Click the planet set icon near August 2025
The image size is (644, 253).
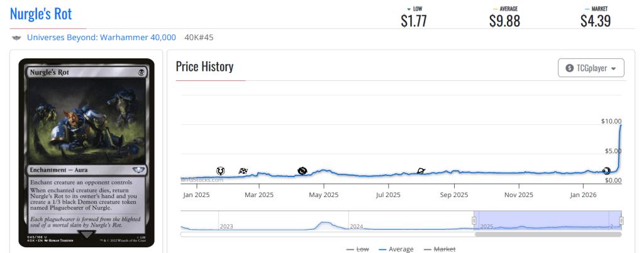point(421,171)
